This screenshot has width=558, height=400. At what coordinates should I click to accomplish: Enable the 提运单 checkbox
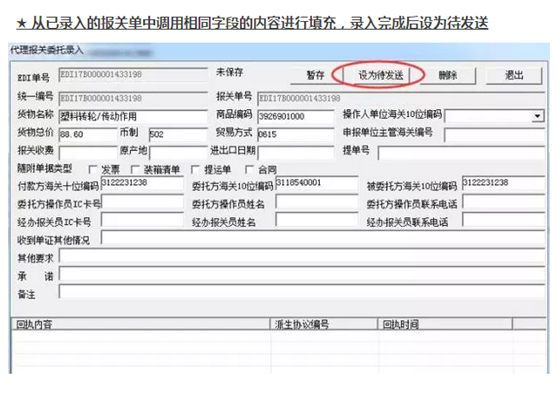tap(195, 169)
